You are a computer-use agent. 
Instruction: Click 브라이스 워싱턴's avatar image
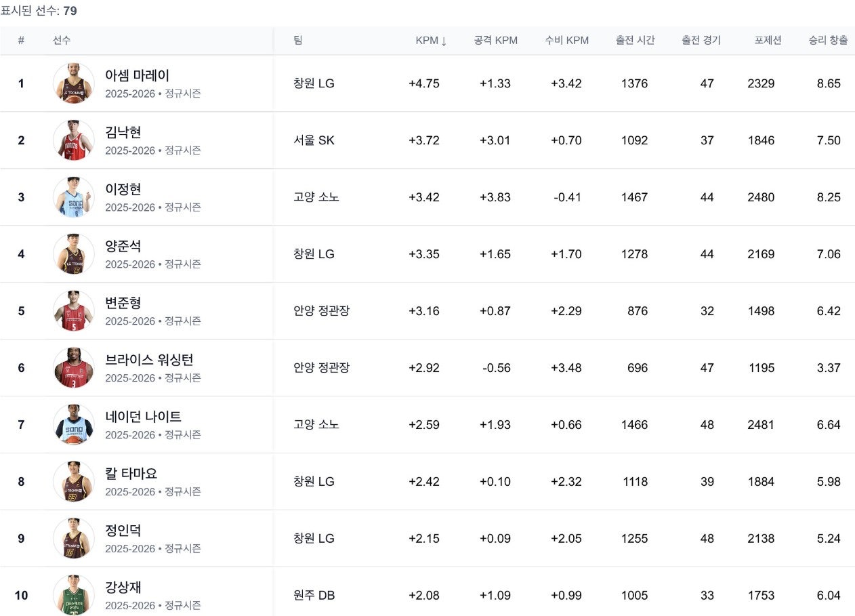(74, 368)
